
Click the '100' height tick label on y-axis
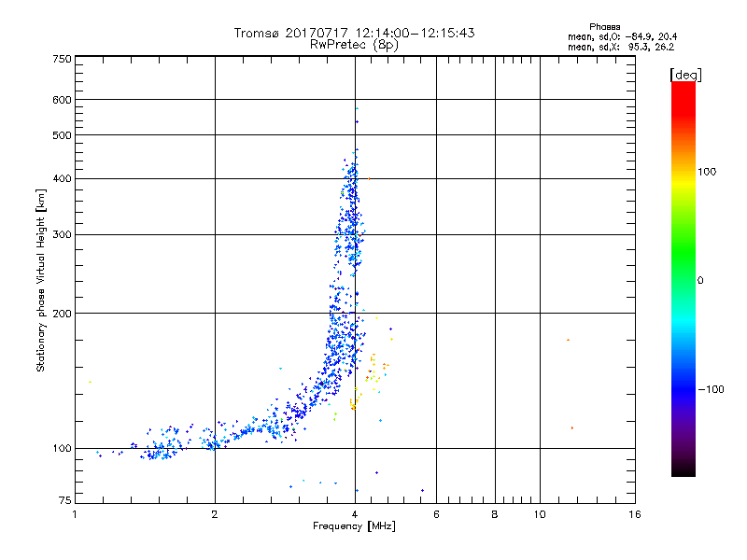(x=62, y=449)
